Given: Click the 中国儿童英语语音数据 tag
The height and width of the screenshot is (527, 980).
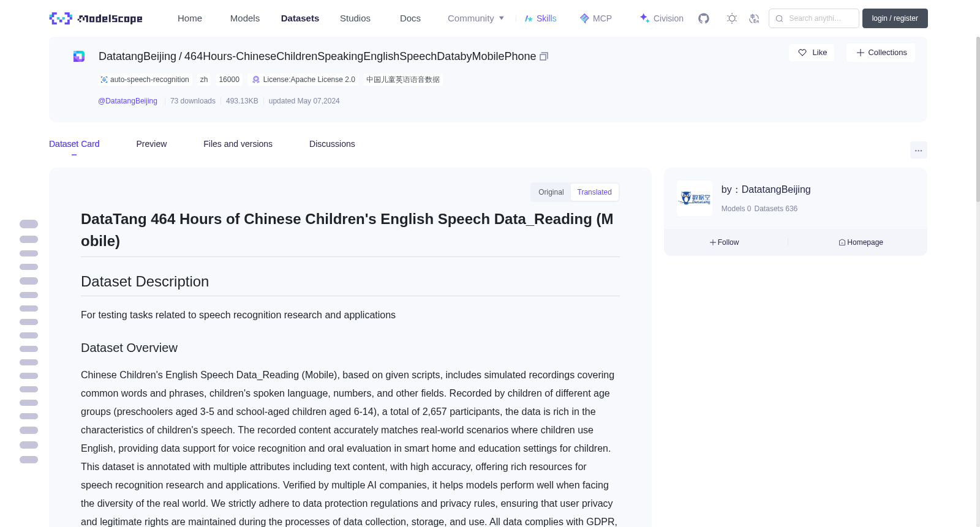Looking at the screenshot, I should (403, 80).
